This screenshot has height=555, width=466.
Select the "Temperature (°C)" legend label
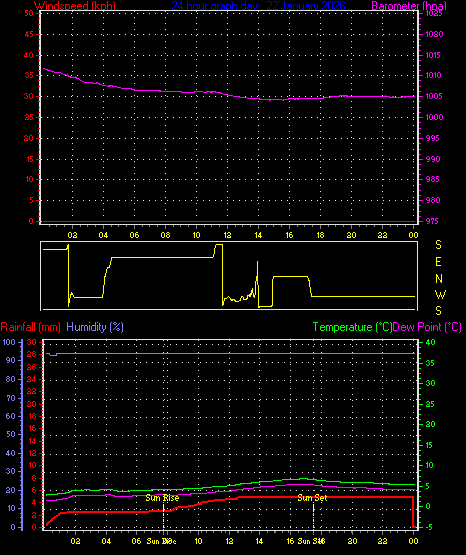[352, 327]
